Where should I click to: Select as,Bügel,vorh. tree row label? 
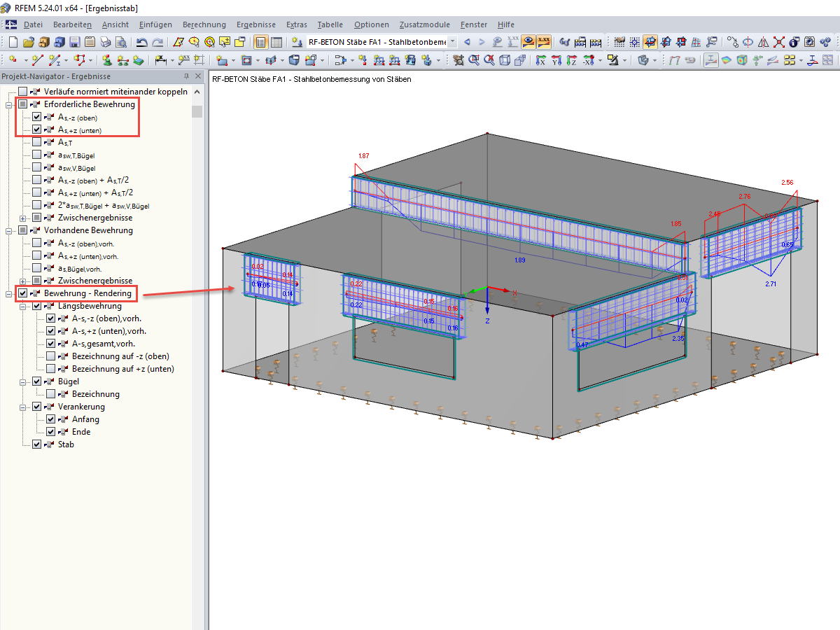pos(79,269)
